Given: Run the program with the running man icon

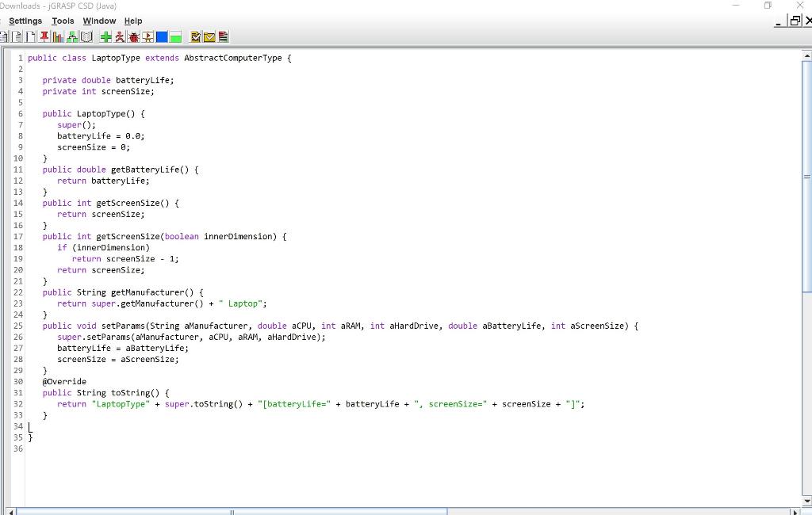Looking at the screenshot, I should [120, 36].
